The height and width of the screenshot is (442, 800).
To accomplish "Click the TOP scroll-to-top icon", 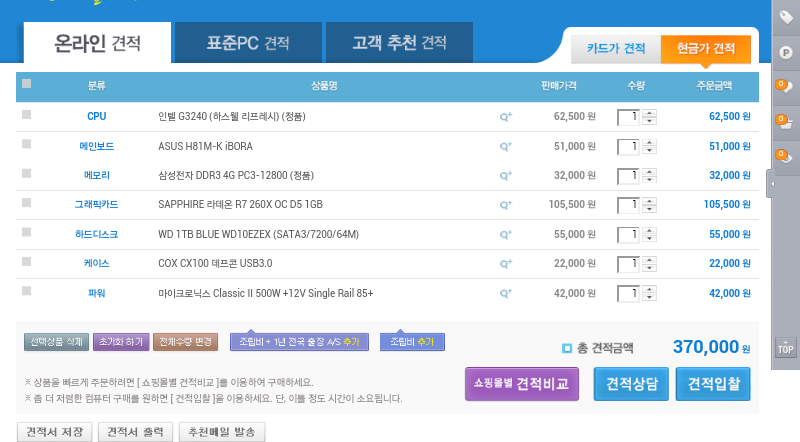I will (x=786, y=348).
